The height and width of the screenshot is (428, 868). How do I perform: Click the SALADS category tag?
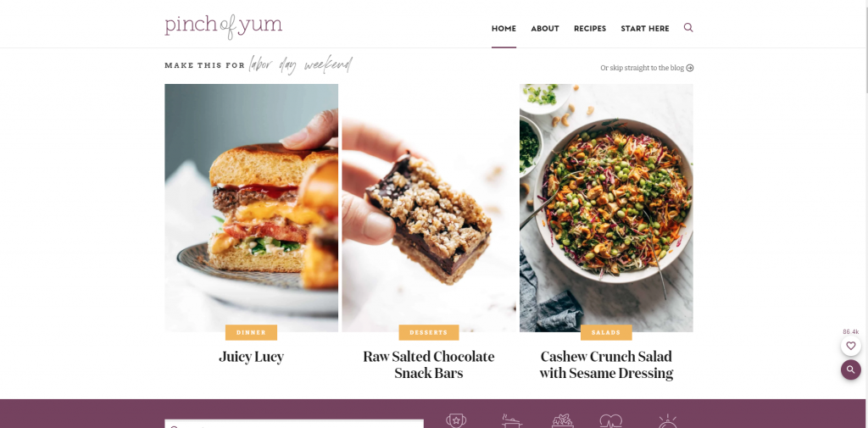point(606,332)
